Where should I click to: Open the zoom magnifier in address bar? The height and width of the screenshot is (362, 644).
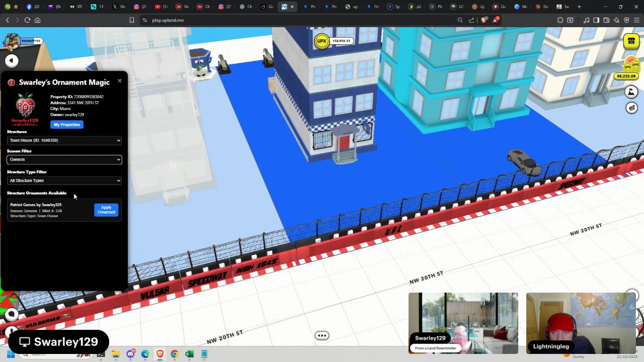tap(460, 20)
